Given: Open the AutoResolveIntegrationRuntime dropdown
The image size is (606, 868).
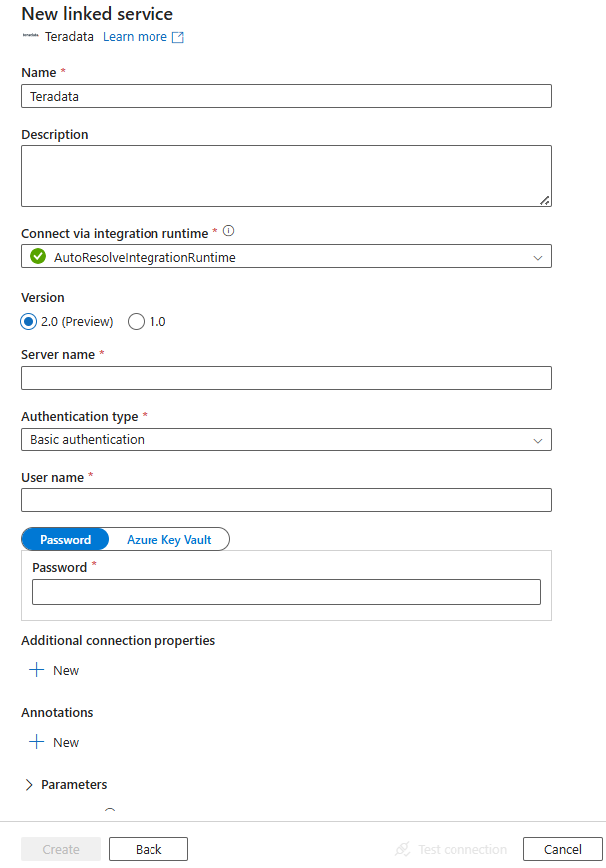Looking at the screenshot, I should pyautogui.click(x=539, y=256).
